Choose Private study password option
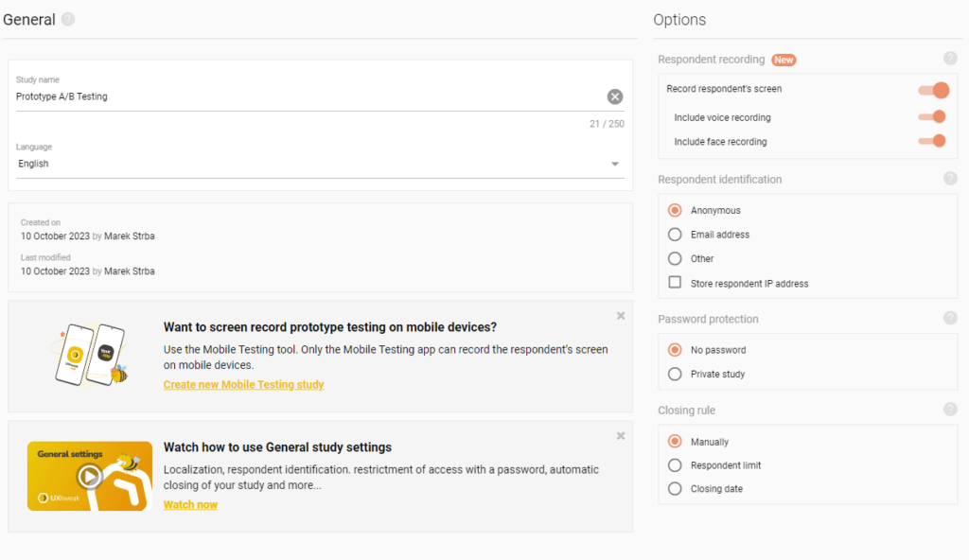The width and height of the screenshot is (969, 560). (x=675, y=374)
